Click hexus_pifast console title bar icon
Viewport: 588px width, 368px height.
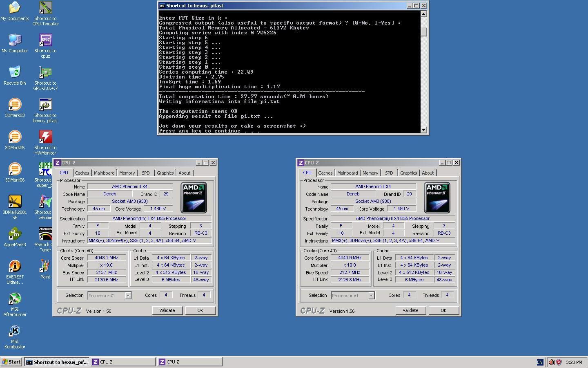pyautogui.click(x=162, y=6)
